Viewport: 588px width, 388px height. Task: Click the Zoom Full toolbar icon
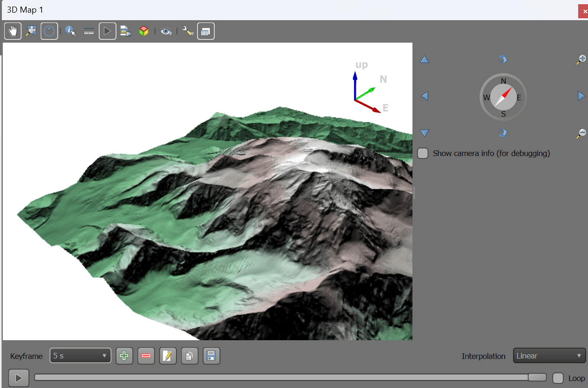[x=31, y=31]
